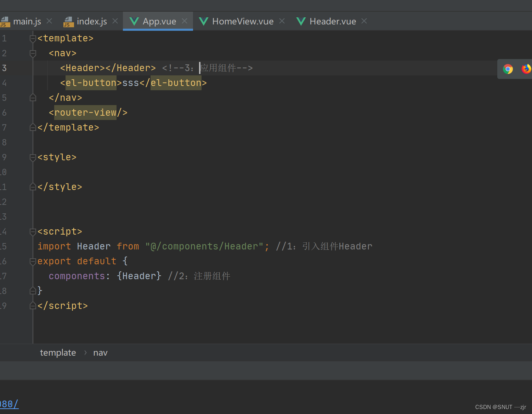Click the 注册组件 comment

tap(212, 276)
